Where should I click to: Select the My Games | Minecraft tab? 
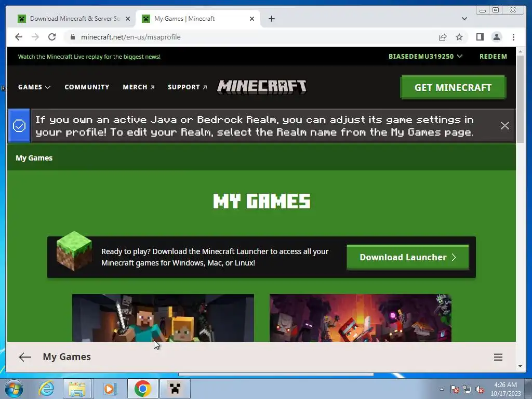tap(197, 19)
